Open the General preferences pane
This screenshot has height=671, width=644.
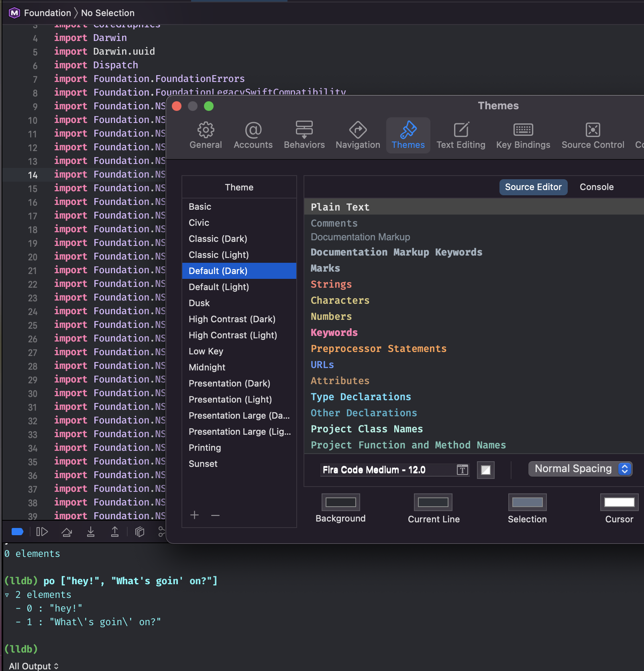click(206, 135)
